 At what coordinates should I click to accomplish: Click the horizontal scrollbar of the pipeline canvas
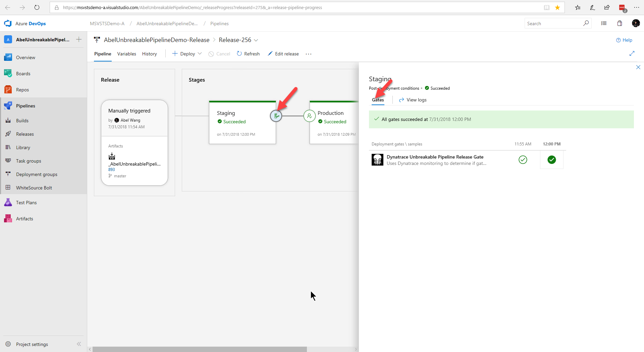point(200,349)
